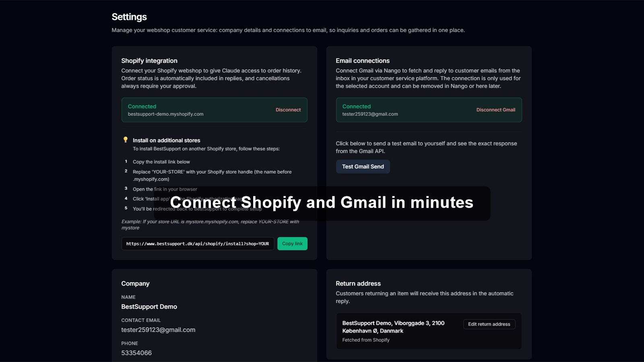Screen dimensions: 644x362
Task: Select the company name BestSupport Demo
Action: pyautogui.click(x=149, y=306)
